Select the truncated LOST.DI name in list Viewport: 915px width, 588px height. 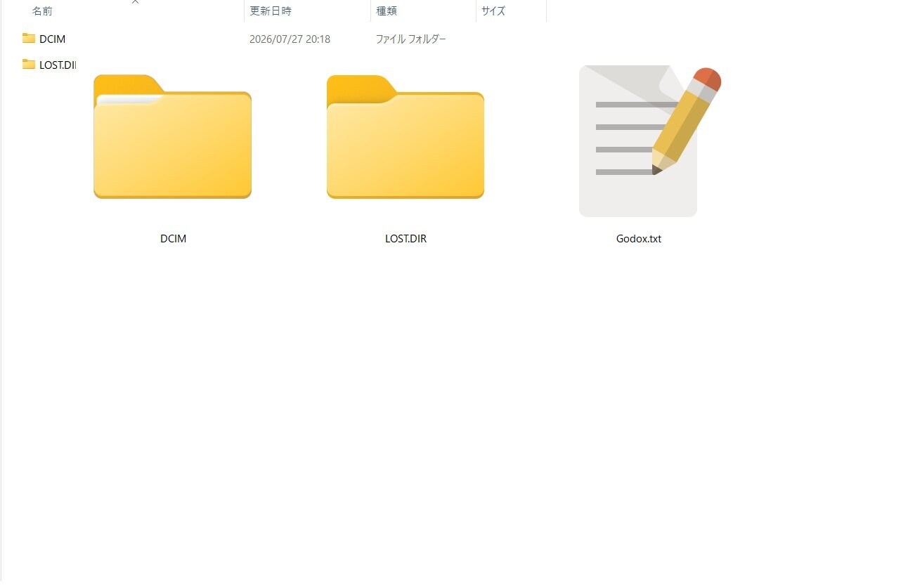[57, 65]
